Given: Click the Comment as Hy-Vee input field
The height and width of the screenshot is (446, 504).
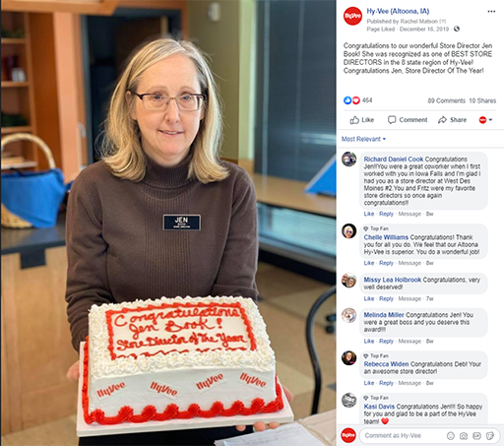Looking at the screenshot, I should pos(404,435).
